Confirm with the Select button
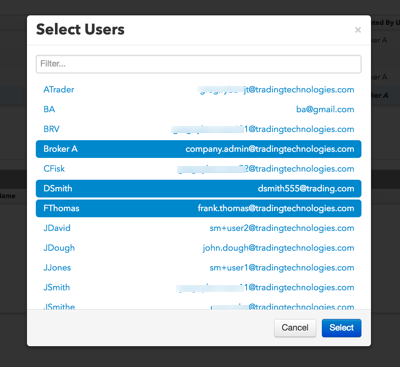400x367 pixels. (341, 328)
